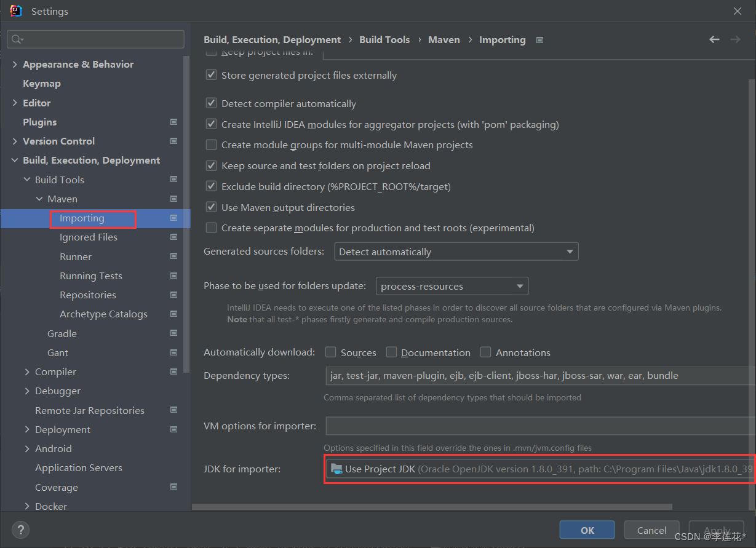
Task: Focus the settings search field
Action: pos(95,39)
